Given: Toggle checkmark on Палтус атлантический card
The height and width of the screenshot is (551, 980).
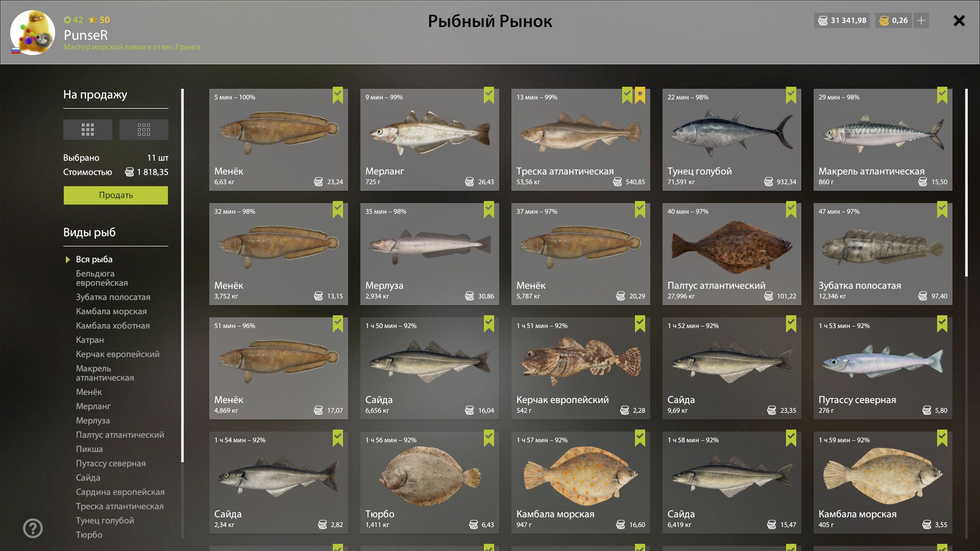Looking at the screenshot, I should coord(791,209).
